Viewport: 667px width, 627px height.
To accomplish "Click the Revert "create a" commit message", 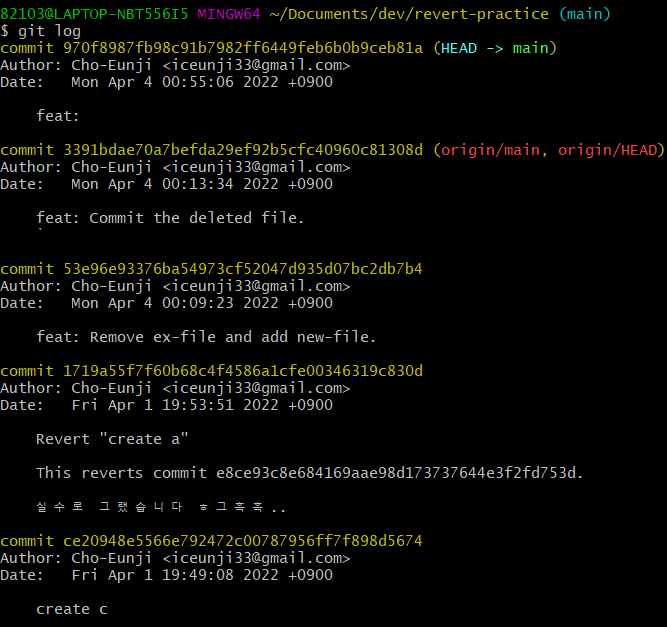I will click(x=112, y=439).
